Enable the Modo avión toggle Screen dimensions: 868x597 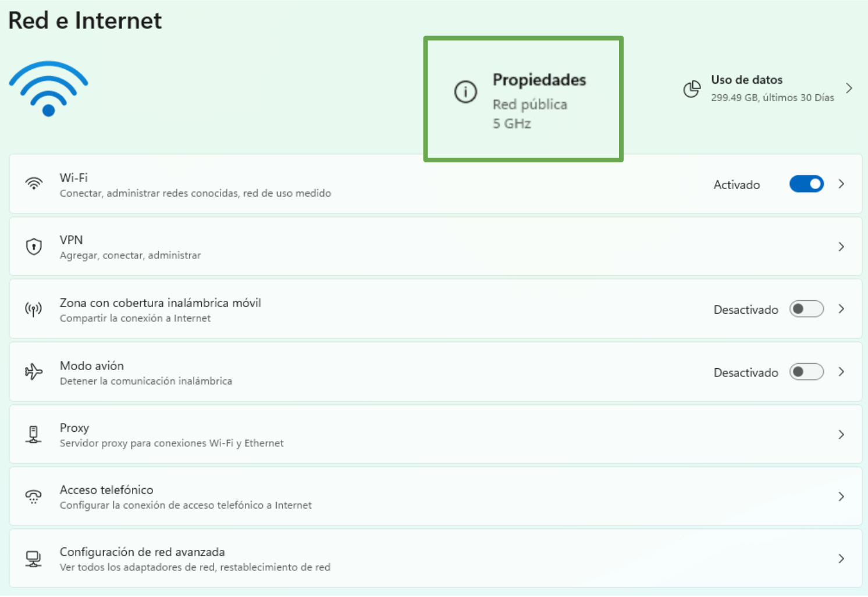(806, 372)
